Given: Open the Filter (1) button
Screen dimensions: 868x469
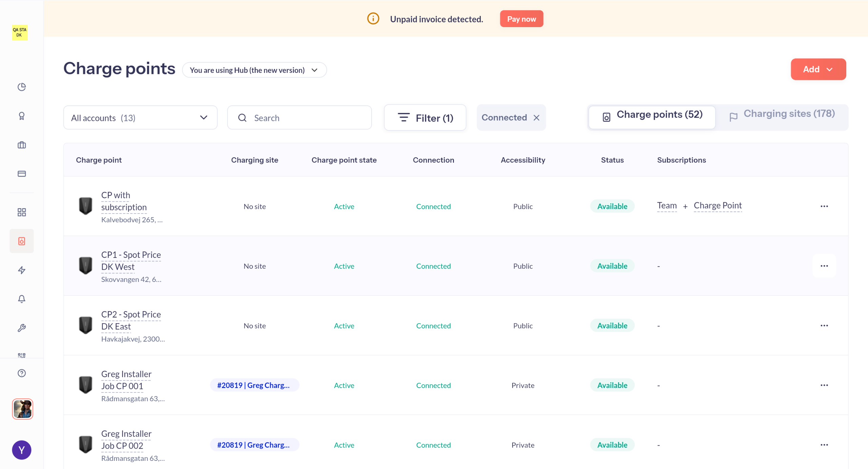Looking at the screenshot, I should click(x=425, y=118).
